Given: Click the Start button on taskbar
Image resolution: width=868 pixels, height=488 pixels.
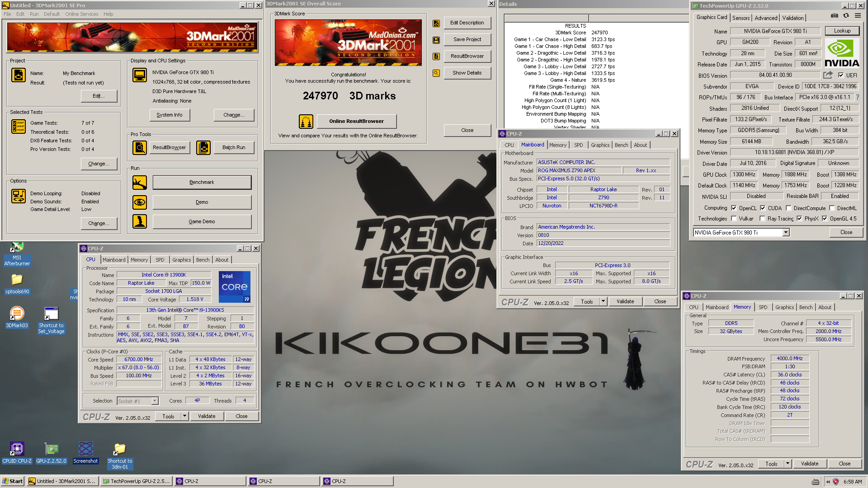Looking at the screenshot, I should coord(13,481).
